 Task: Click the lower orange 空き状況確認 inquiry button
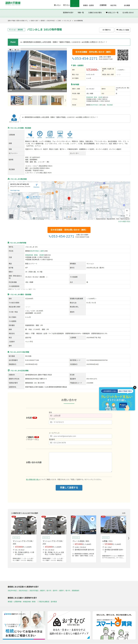click(x=69, y=230)
